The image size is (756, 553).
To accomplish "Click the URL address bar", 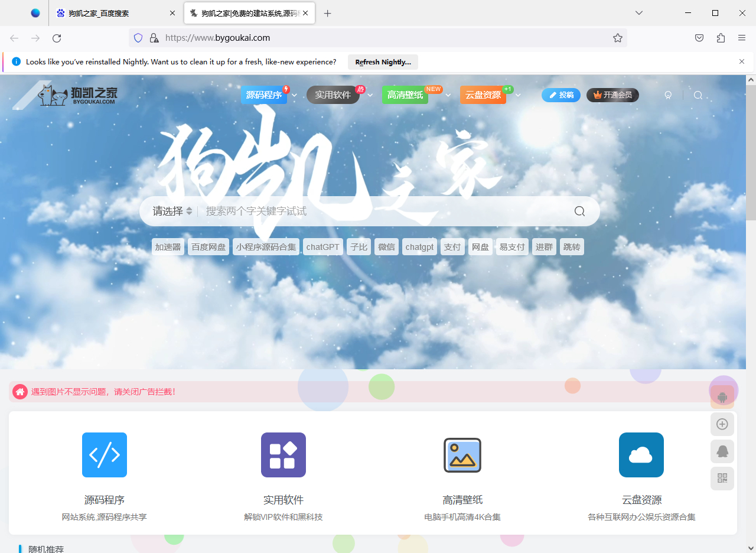I will pos(378,38).
